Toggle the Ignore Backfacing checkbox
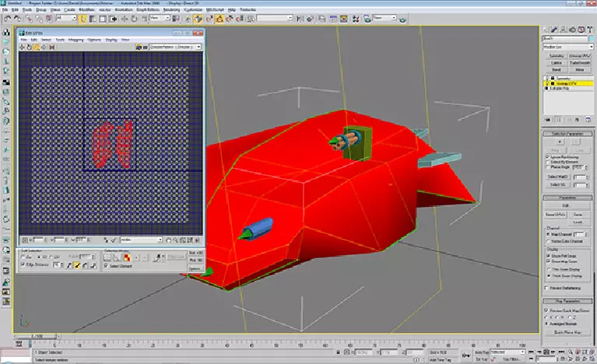Image resolution: width=597 pixels, height=364 pixels. 549,156
